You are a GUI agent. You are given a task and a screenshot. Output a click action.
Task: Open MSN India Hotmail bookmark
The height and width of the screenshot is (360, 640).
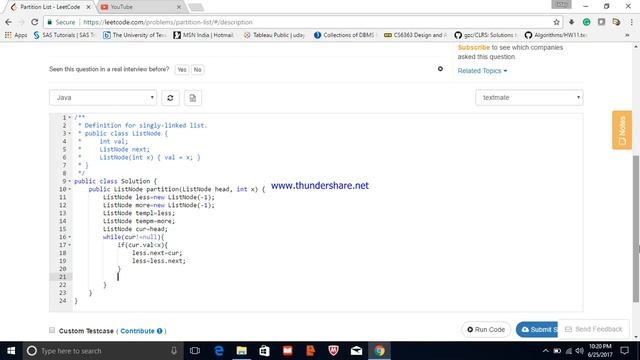coord(204,35)
